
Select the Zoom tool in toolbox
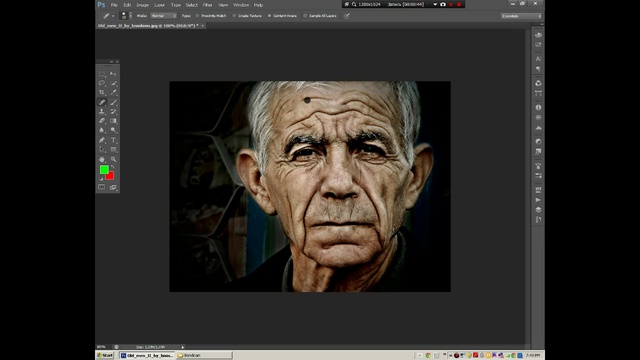[x=113, y=159]
